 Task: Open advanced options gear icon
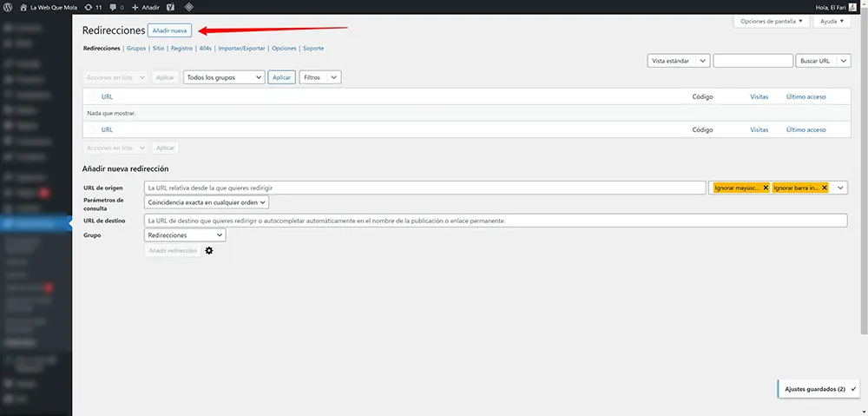click(208, 251)
